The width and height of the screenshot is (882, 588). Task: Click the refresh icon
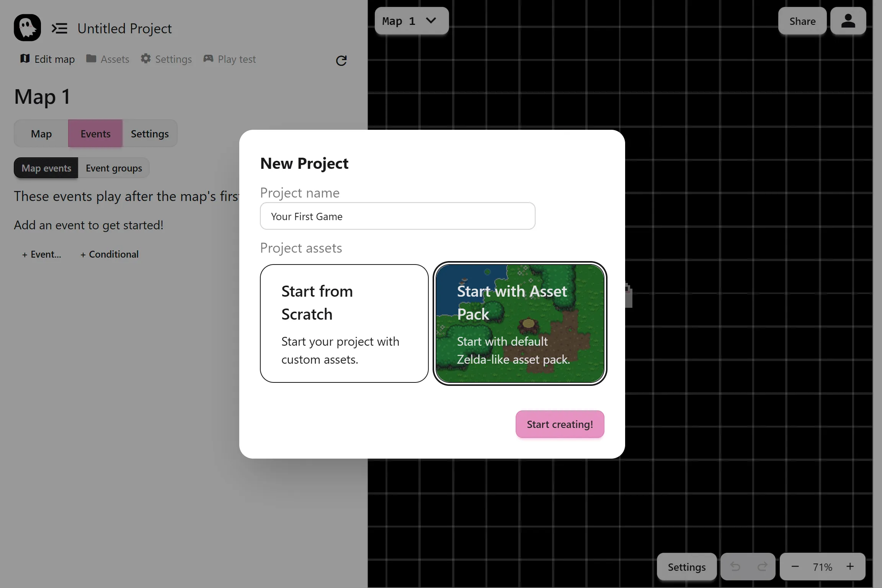(341, 60)
